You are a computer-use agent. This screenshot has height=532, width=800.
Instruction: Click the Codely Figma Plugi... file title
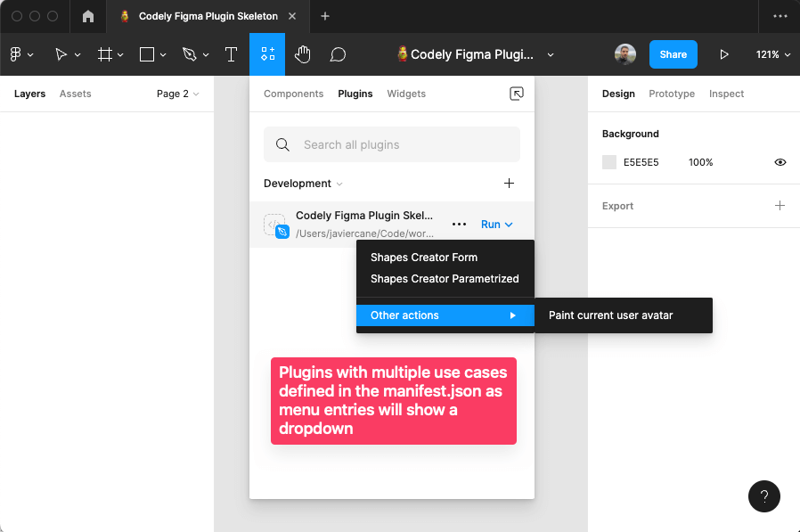pos(471,54)
